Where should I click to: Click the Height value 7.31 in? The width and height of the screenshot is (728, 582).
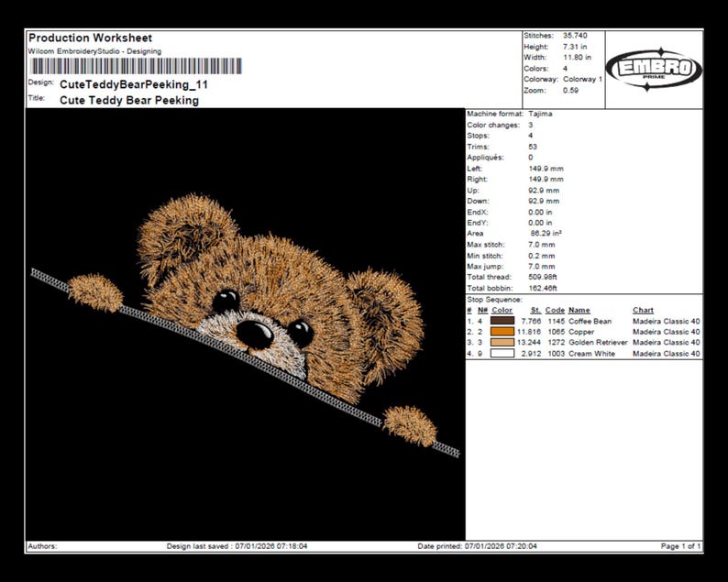(x=575, y=47)
